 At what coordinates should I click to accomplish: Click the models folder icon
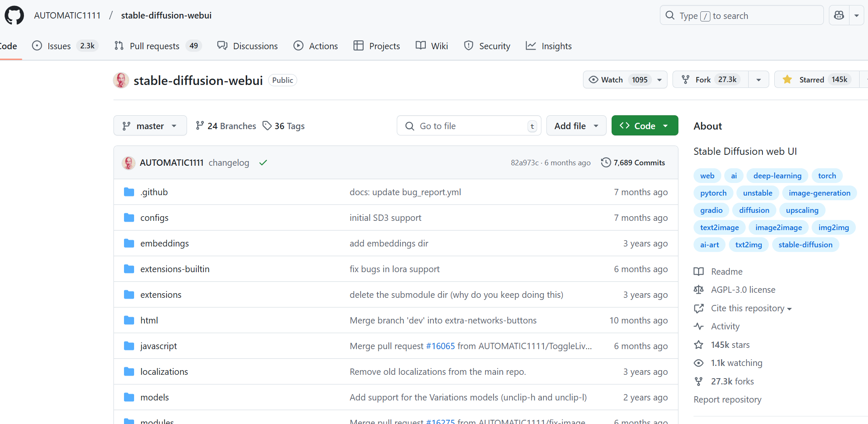(x=129, y=397)
